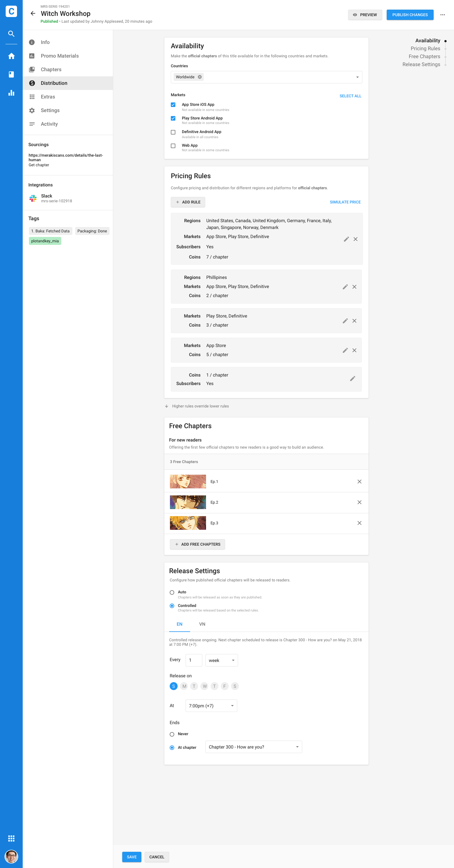
Task: Open the home icon in sidebar
Action: point(11,56)
